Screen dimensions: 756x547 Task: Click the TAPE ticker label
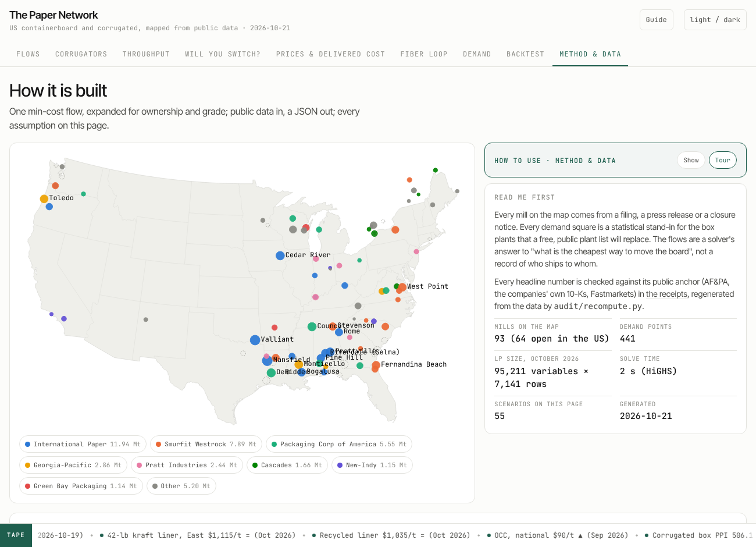pos(16,535)
